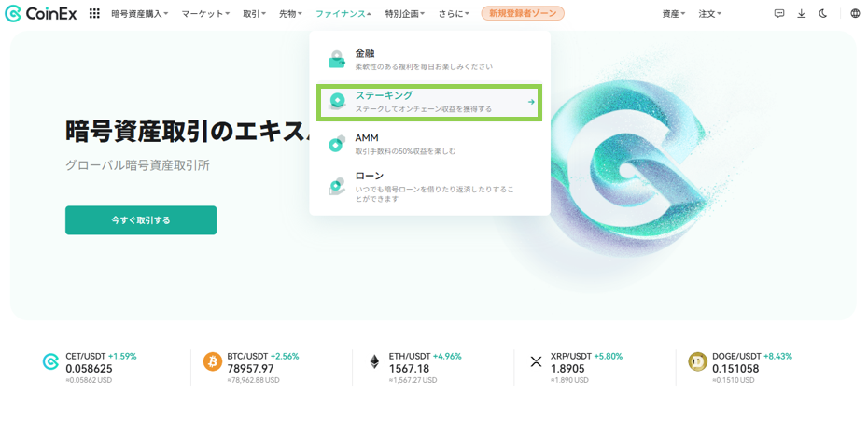Screen dimensions: 868x424
Task: Expand the 資産 dropdown
Action: 673,14
